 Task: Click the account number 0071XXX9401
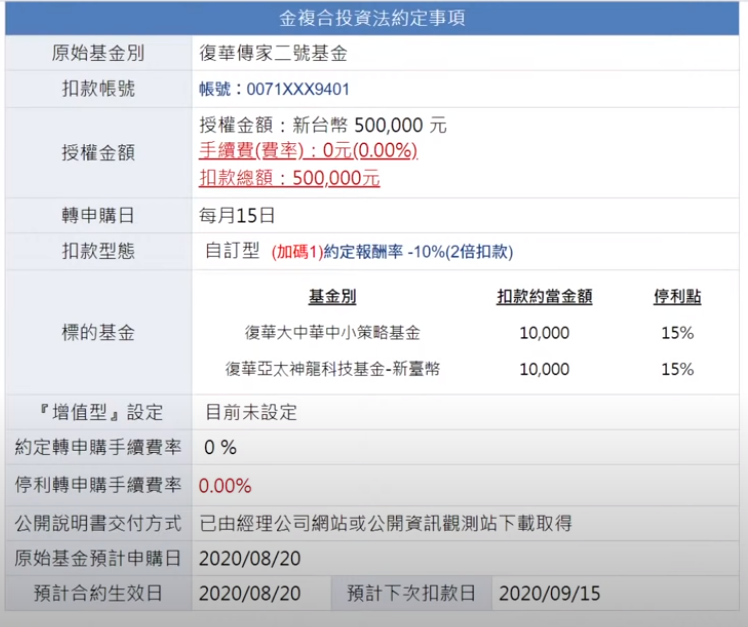(x=298, y=89)
